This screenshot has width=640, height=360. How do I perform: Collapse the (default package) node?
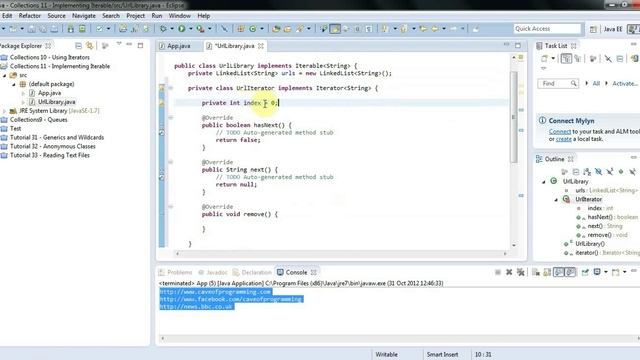click(x=14, y=84)
